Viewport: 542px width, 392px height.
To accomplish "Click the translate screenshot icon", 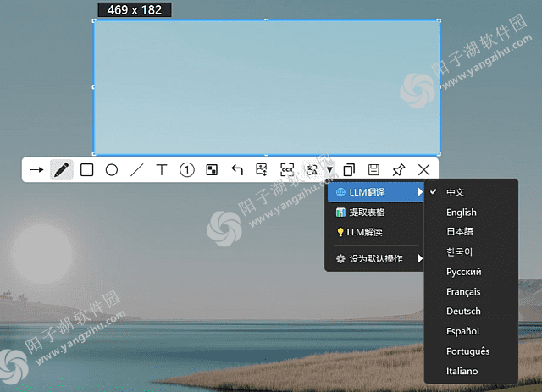I will 312,169.
